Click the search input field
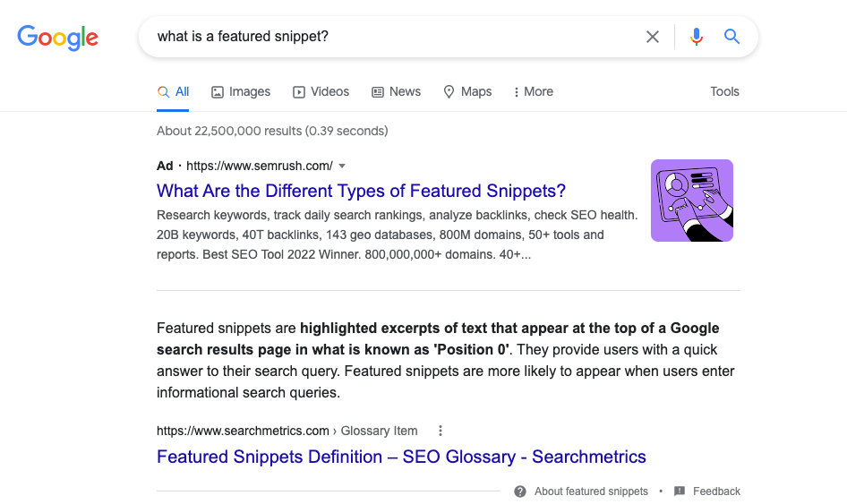 (394, 37)
